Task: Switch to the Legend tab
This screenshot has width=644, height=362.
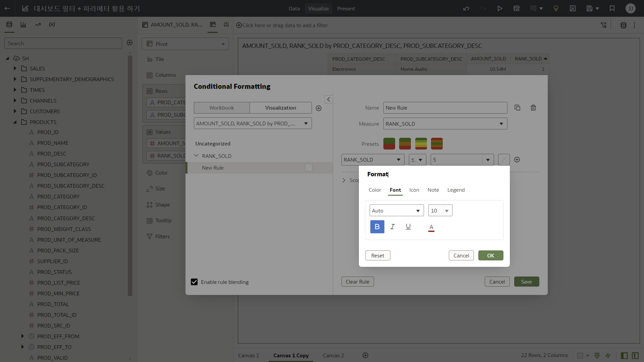Action: [456, 190]
